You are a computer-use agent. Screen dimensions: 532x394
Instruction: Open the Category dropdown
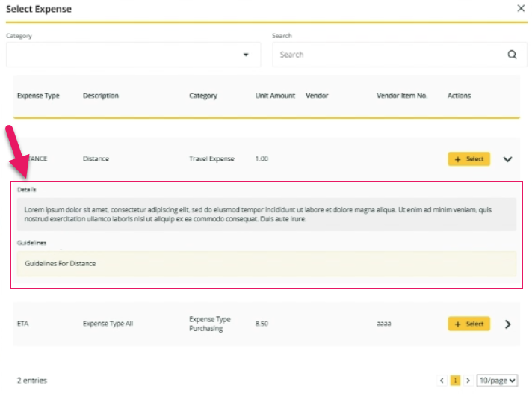tap(133, 55)
